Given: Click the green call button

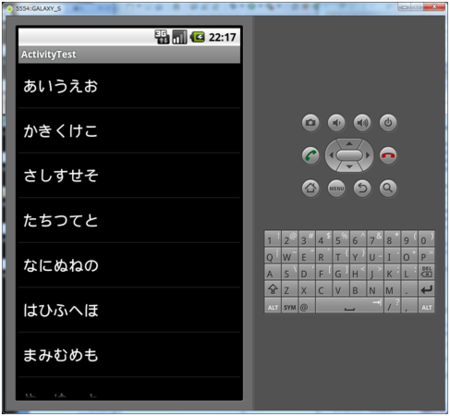Looking at the screenshot, I should (x=310, y=155).
